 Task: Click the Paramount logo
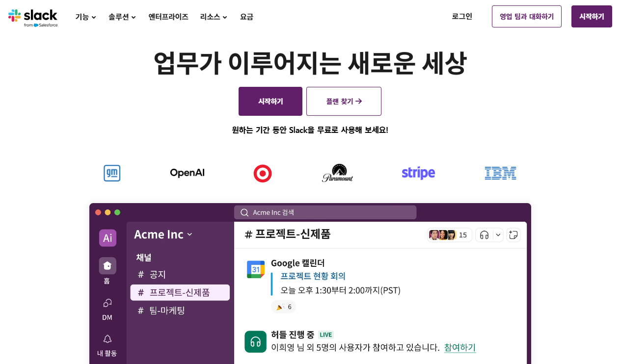pos(338,173)
